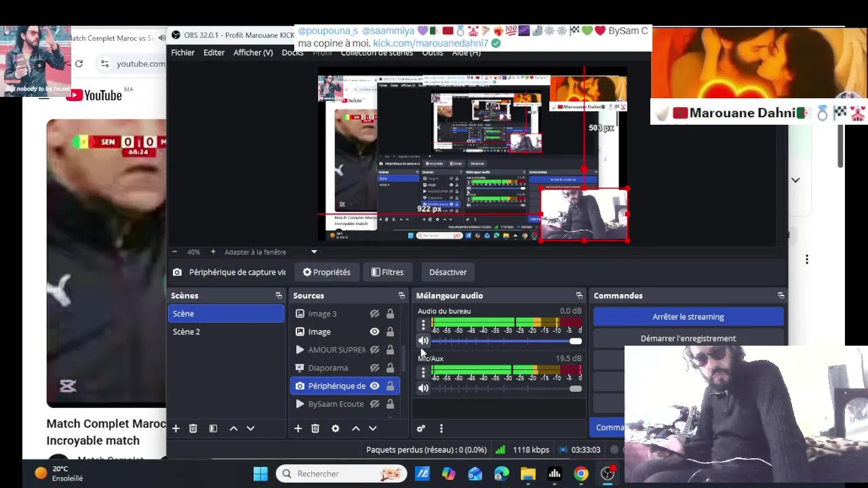
Task: Open kick.com/marouanedahni7 link
Action: (431, 43)
